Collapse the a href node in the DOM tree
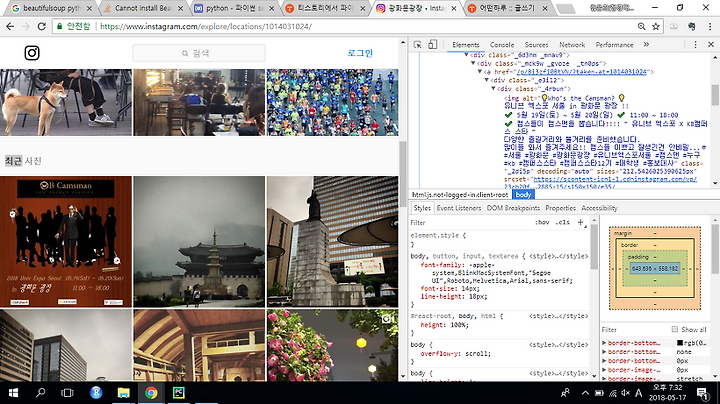Viewport: 720px width, 404px height. pyautogui.click(x=480, y=72)
